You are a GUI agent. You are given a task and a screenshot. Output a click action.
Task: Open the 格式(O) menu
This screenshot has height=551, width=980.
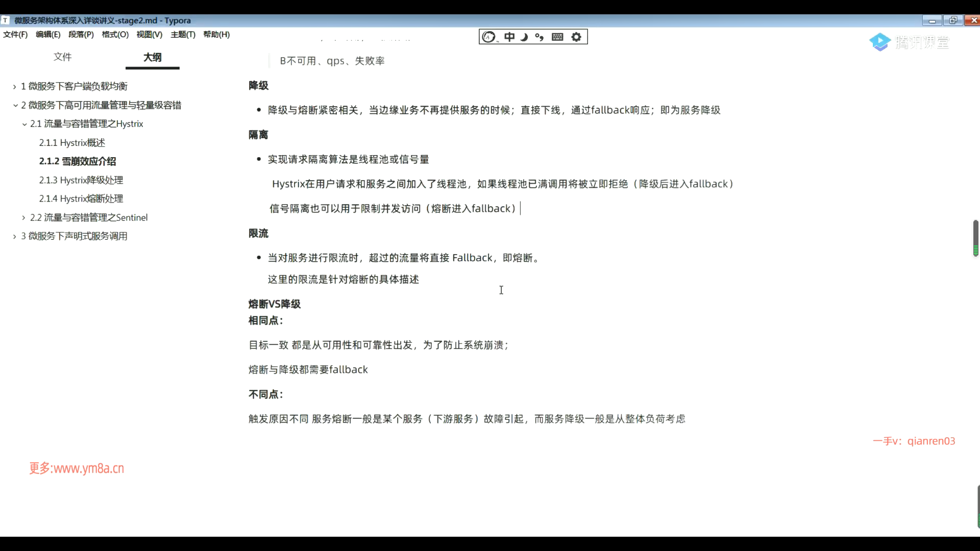point(115,34)
